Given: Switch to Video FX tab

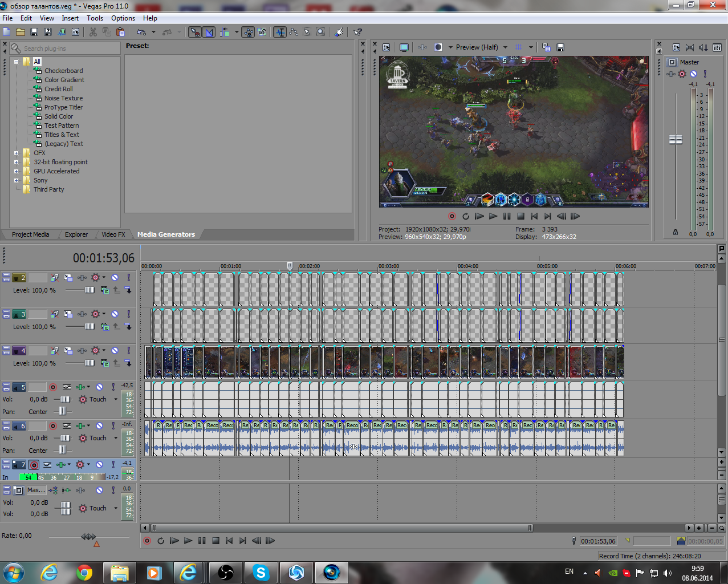Looking at the screenshot, I should (113, 234).
